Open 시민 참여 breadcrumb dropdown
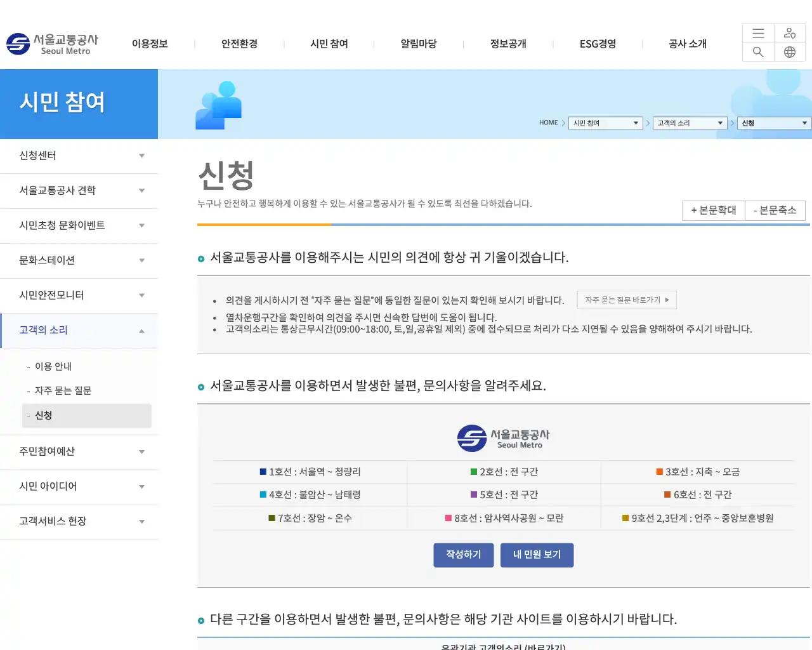The image size is (812, 650). click(x=606, y=123)
